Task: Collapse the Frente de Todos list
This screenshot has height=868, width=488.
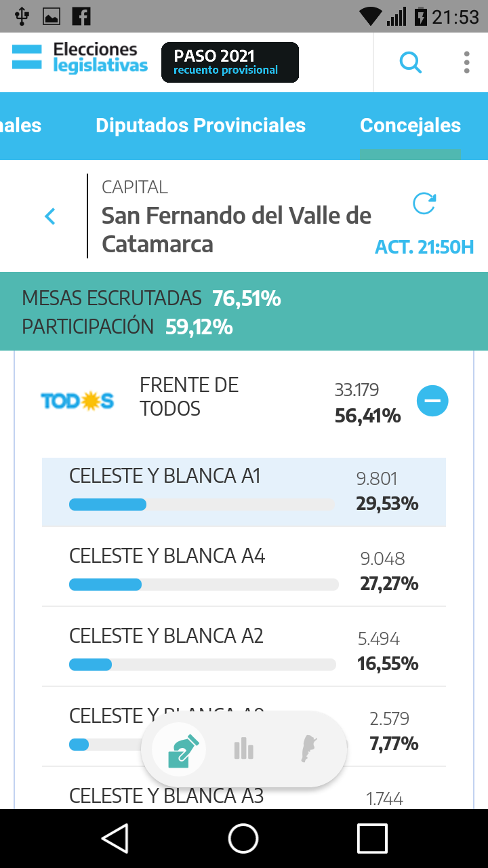Action: [432, 401]
